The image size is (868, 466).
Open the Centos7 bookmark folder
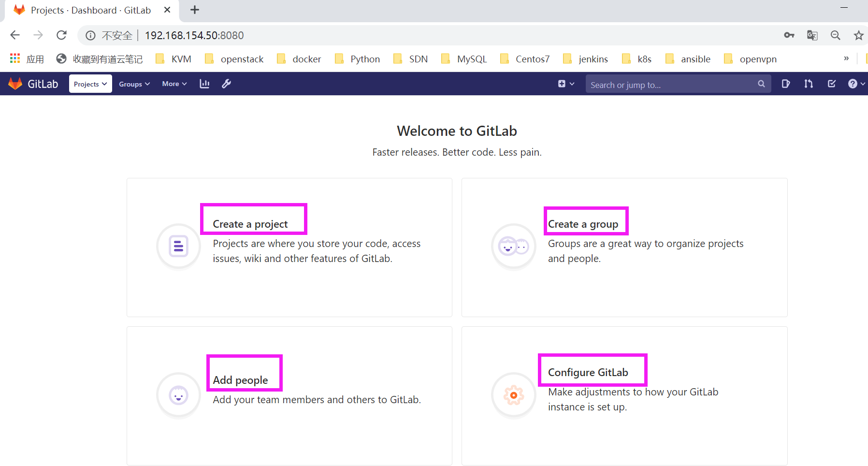(524, 59)
